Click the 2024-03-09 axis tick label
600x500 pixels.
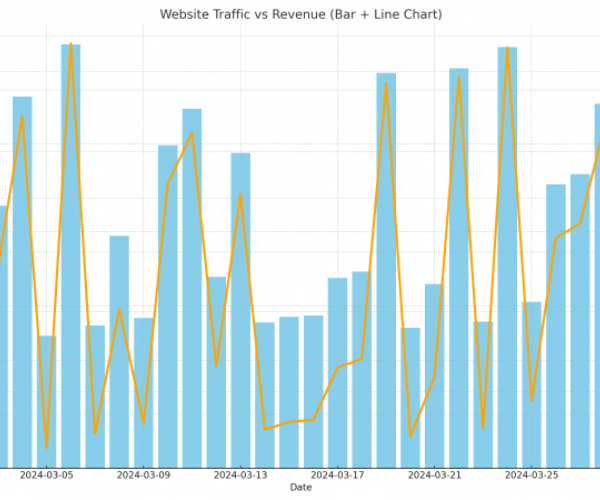[x=143, y=475]
